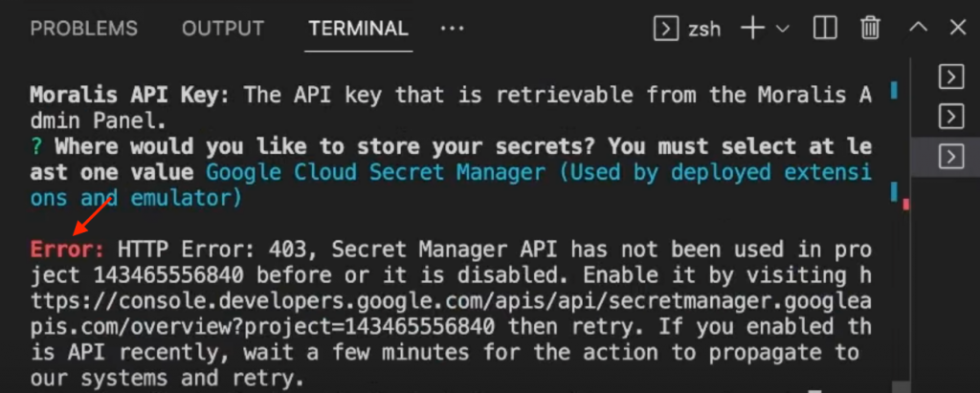Close the terminal panel with X
The height and width of the screenshot is (393, 980).
pos(957,29)
